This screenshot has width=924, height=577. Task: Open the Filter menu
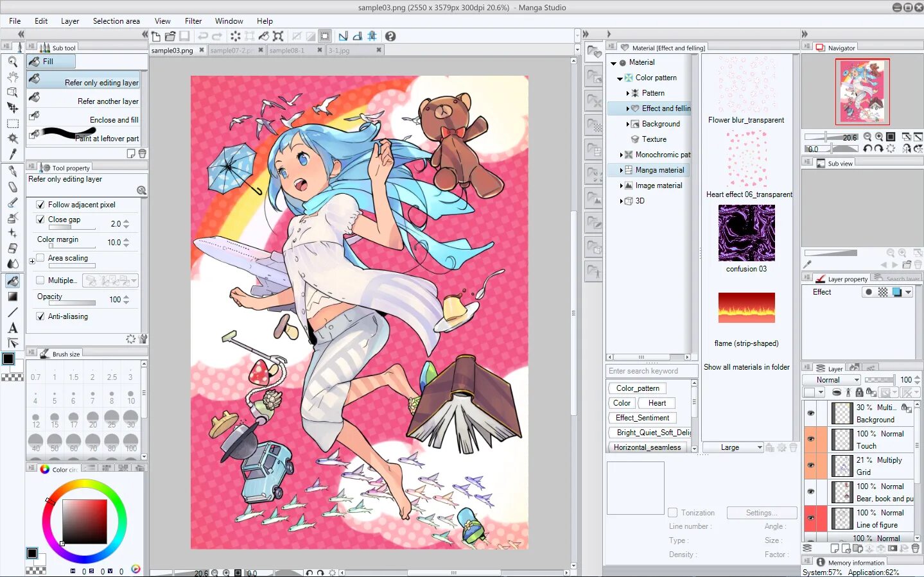(x=193, y=21)
